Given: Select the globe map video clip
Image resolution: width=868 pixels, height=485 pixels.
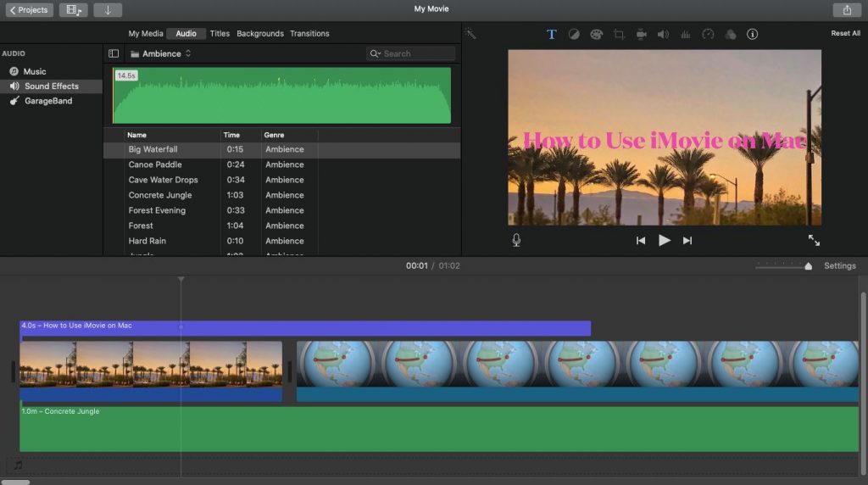Looking at the screenshot, I should (577, 364).
